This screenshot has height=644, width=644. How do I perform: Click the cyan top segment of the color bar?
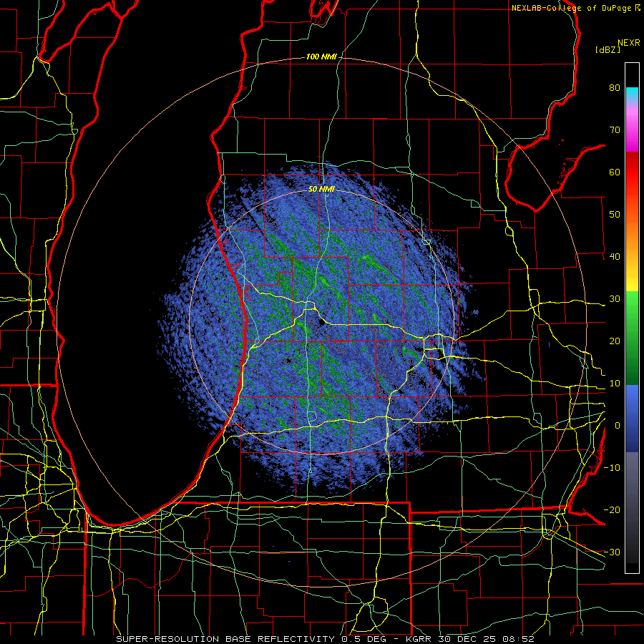[x=632, y=92]
